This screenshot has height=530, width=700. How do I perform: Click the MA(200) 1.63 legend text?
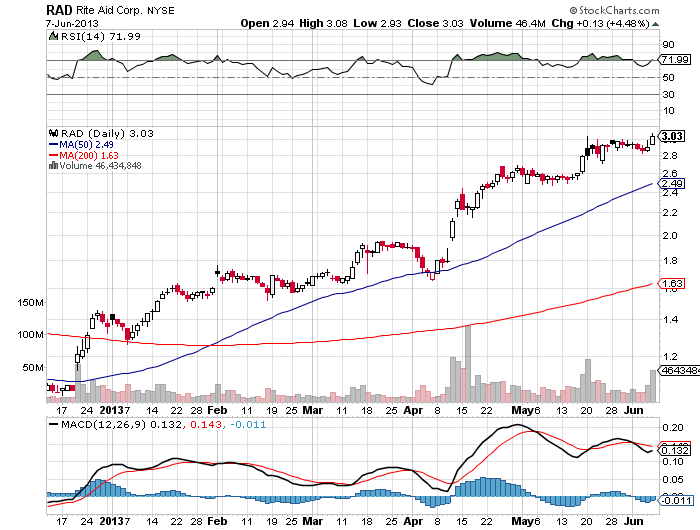[x=89, y=155]
